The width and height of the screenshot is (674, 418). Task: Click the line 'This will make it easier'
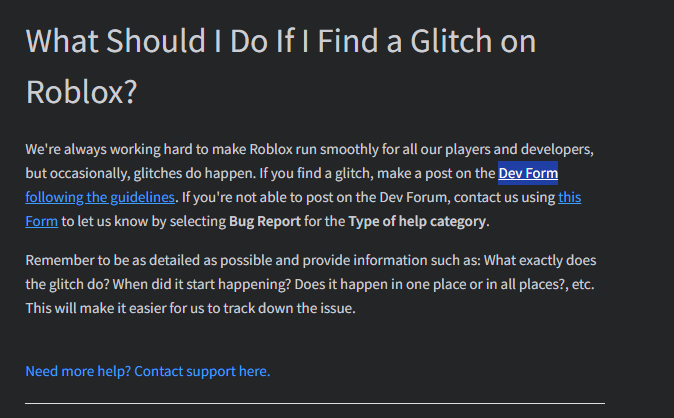[190, 308]
